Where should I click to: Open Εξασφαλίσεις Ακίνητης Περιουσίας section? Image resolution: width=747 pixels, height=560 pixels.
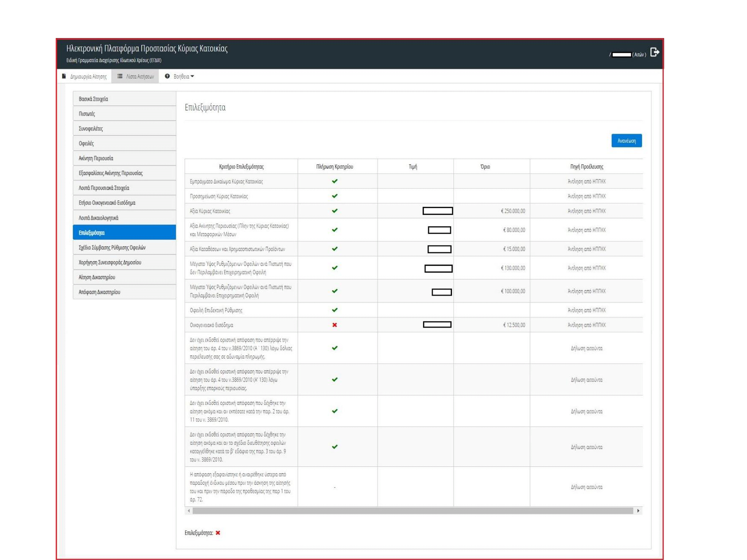124,173
